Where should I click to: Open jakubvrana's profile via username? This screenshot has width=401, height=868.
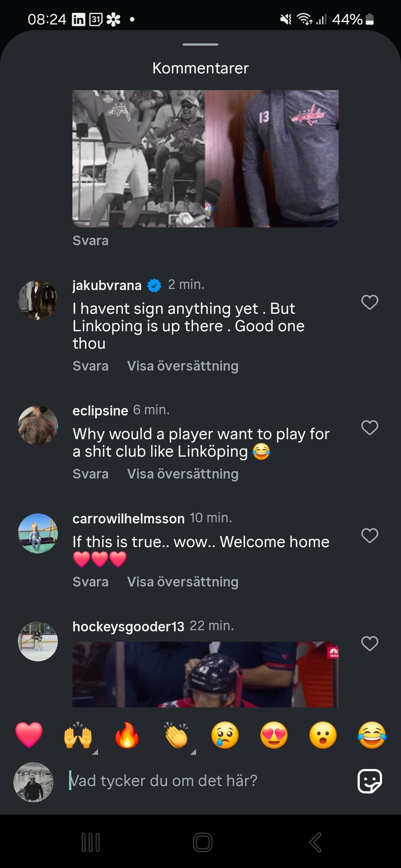pos(107,285)
